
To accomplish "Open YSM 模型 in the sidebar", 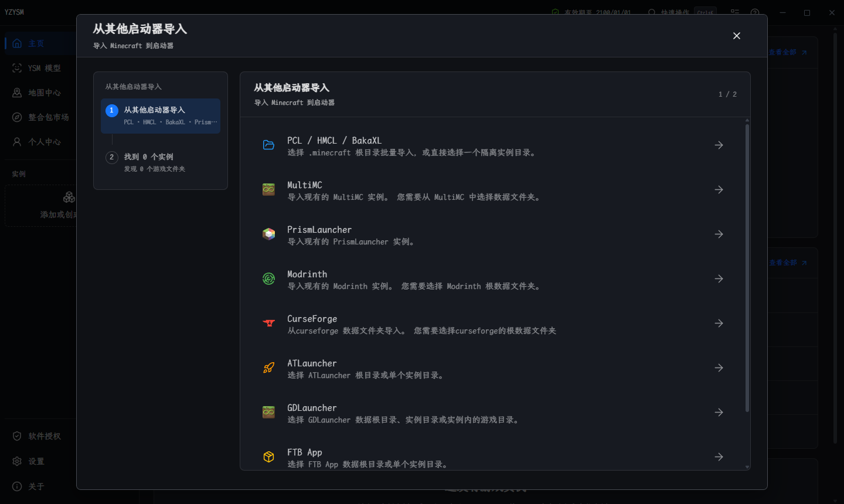I will [40, 68].
